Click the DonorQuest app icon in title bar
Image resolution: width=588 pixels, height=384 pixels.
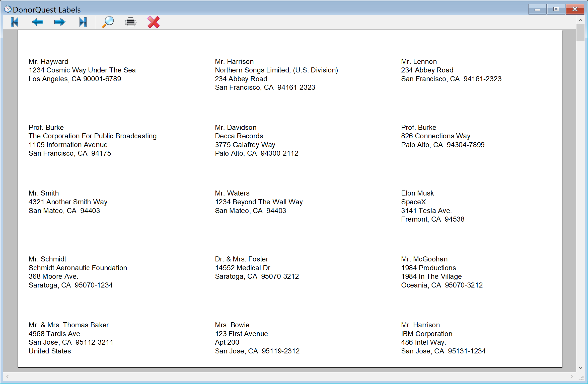8,9
